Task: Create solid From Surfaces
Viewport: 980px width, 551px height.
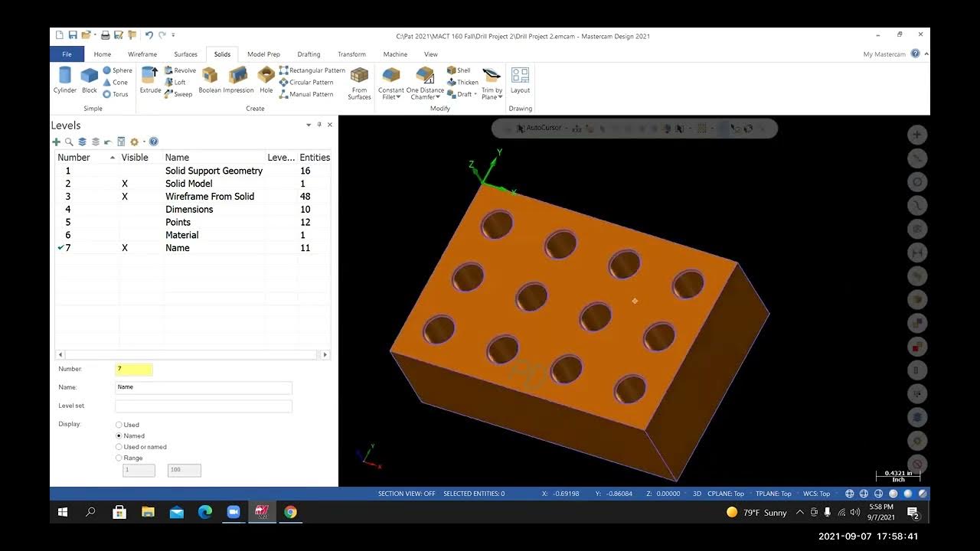Action: pyautogui.click(x=359, y=83)
